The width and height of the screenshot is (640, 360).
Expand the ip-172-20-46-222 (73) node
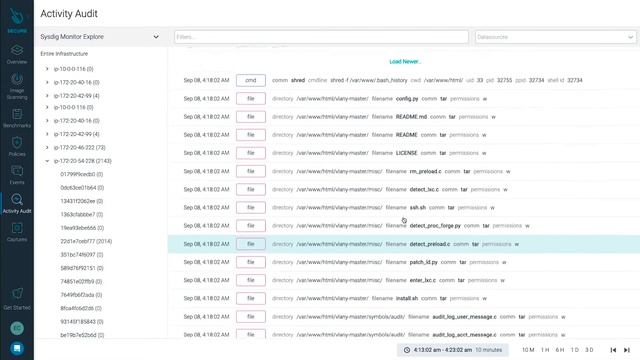pos(47,147)
